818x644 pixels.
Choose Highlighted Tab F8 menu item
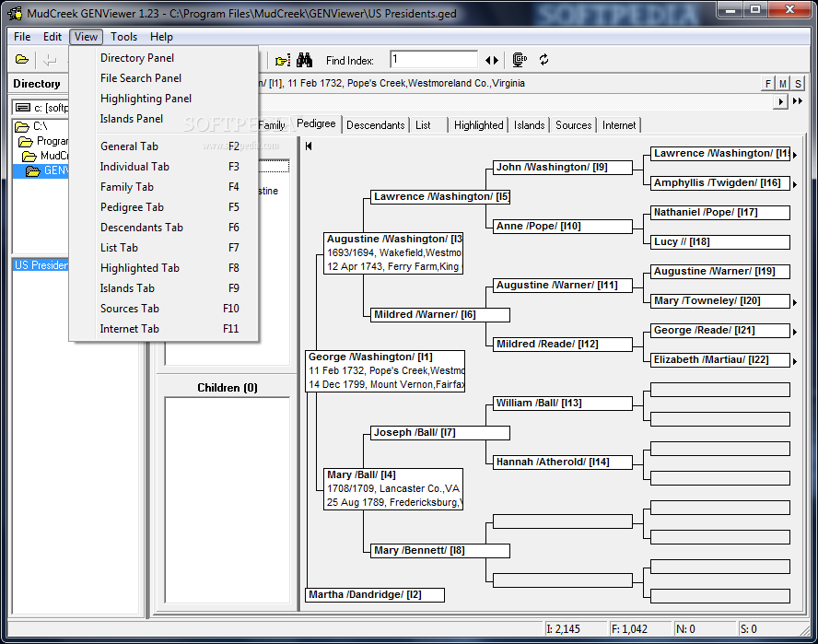point(164,268)
